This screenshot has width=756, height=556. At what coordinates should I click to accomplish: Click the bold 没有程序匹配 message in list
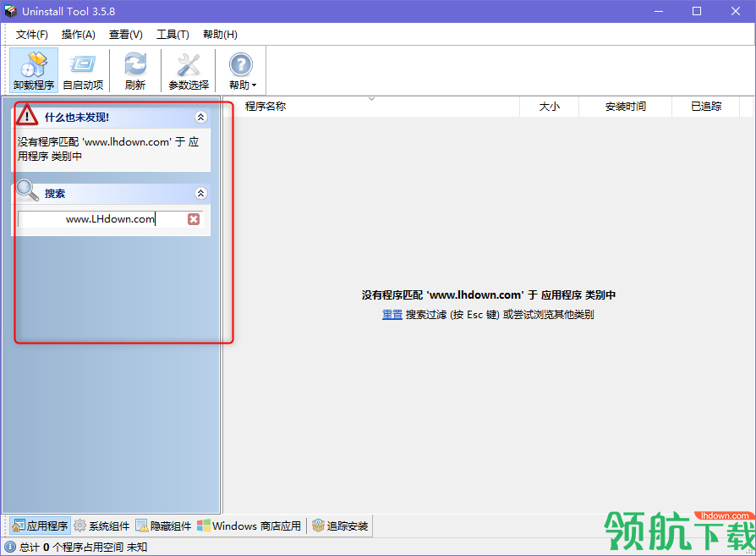tap(489, 295)
